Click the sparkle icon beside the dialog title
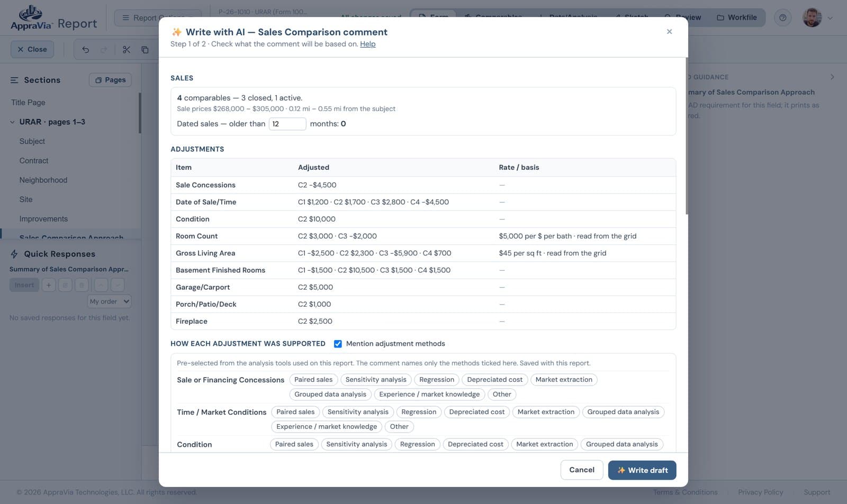Image resolution: width=847 pixels, height=504 pixels. (177, 32)
